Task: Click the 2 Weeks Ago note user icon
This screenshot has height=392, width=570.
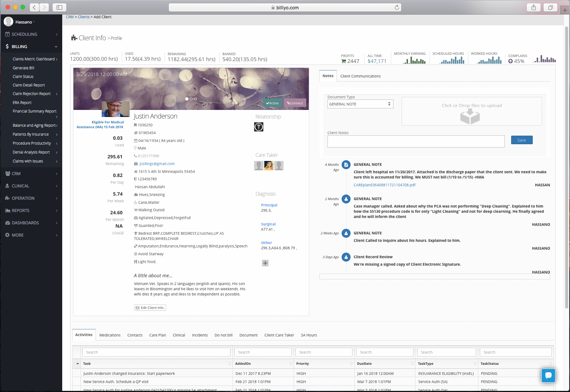Action: [346, 233]
